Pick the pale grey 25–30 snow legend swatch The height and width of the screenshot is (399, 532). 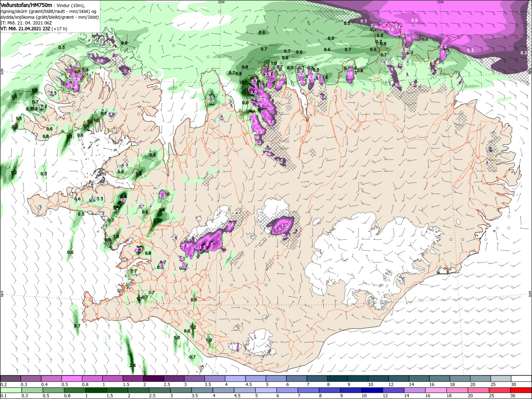[x=501, y=379]
